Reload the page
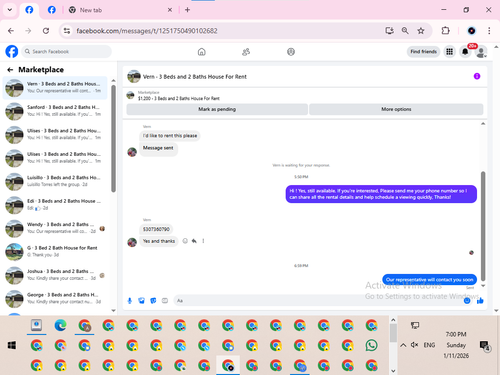 pyautogui.click(x=46, y=31)
